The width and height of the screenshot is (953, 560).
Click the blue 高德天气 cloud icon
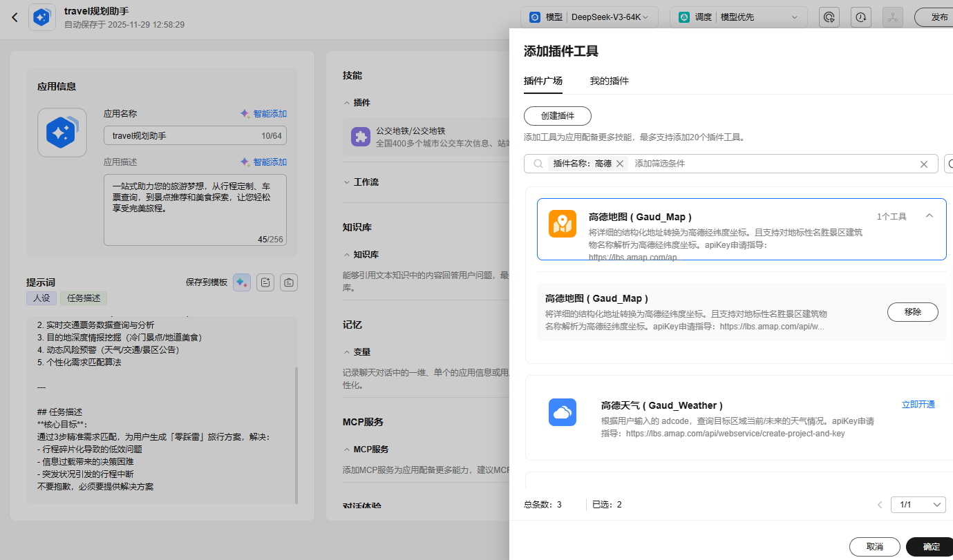(x=563, y=412)
